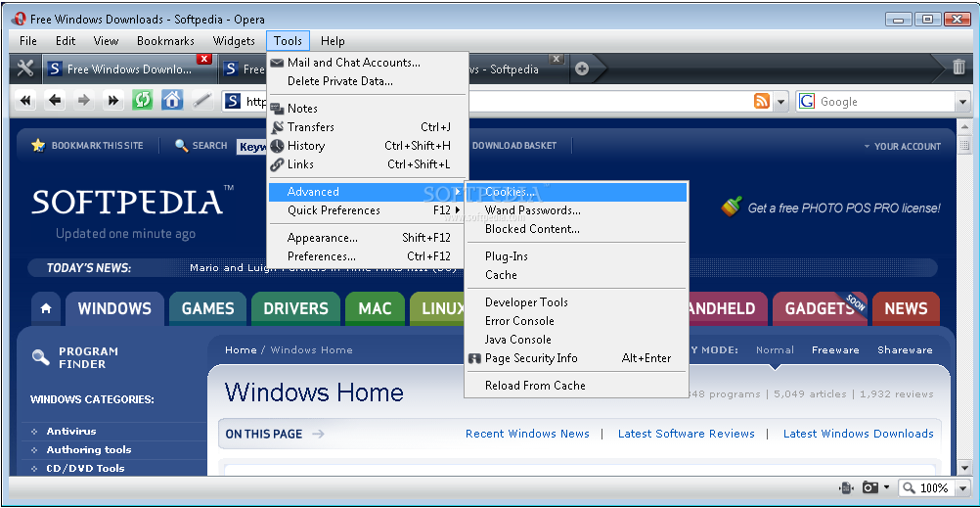Click the Softpedia home tab icon
Image resolution: width=980 pixels, height=508 pixels.
pyautogui.click(x=46, y=308)
